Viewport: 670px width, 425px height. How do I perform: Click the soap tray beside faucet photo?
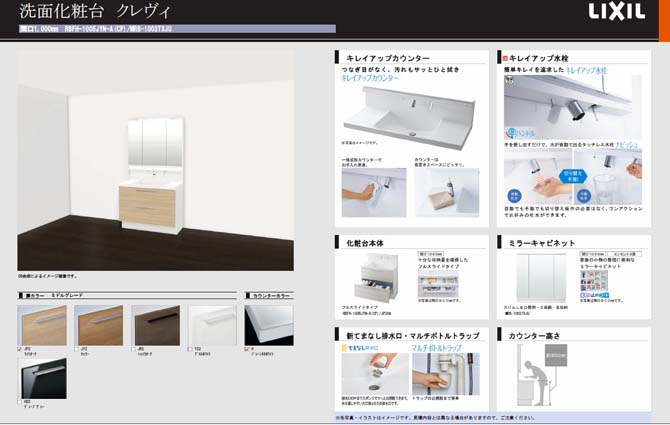[x=447, y=192]
